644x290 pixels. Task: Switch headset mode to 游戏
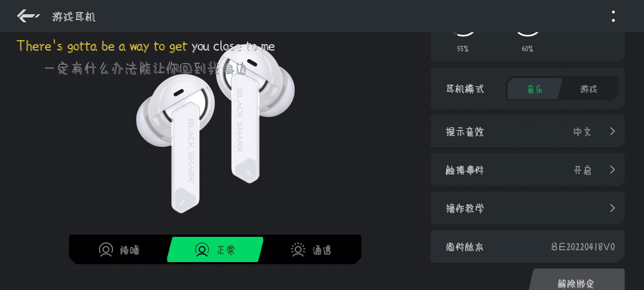pos(589,89)
